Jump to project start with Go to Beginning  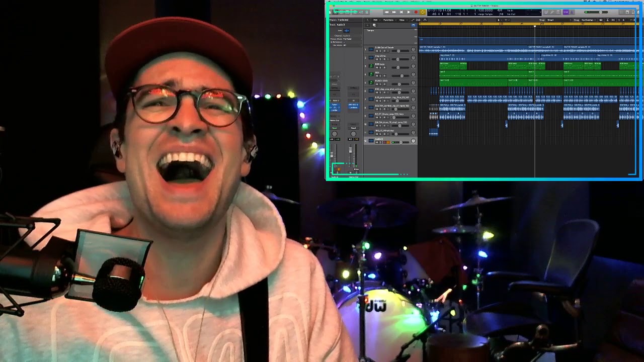coord(401,12)
